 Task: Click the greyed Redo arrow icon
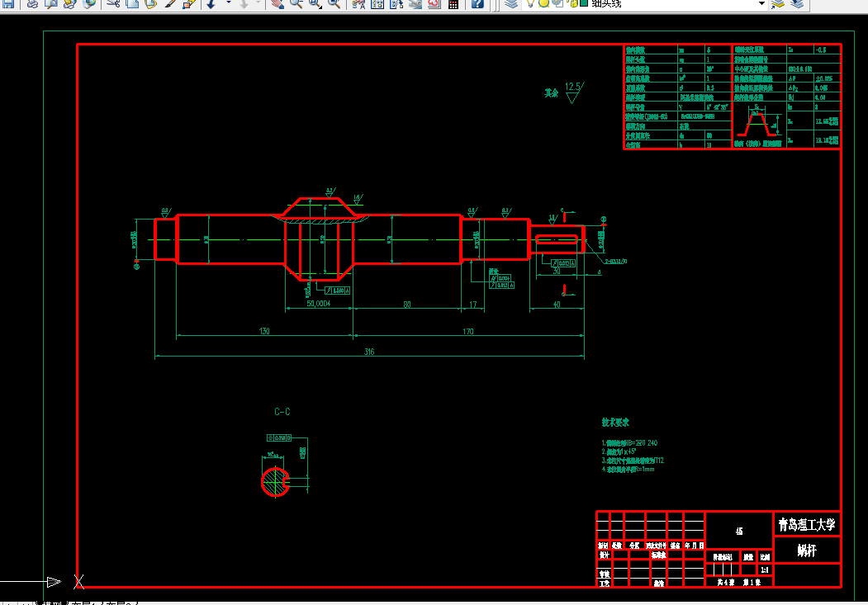point(244,3)
